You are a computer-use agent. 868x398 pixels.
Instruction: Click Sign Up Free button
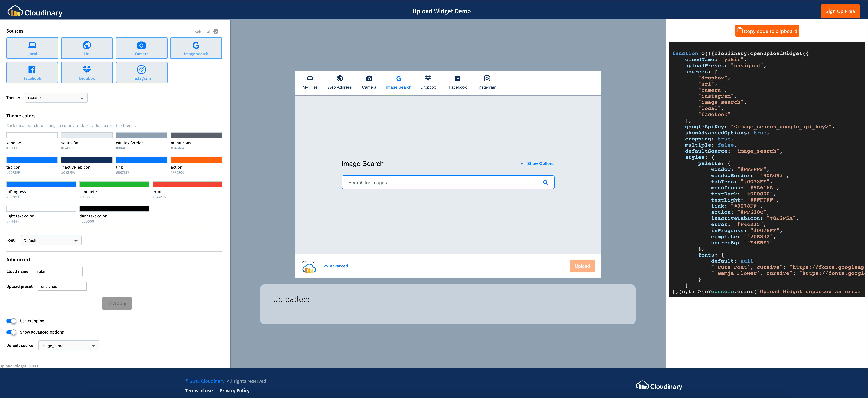pyautogui.click(x=840, y=11)
